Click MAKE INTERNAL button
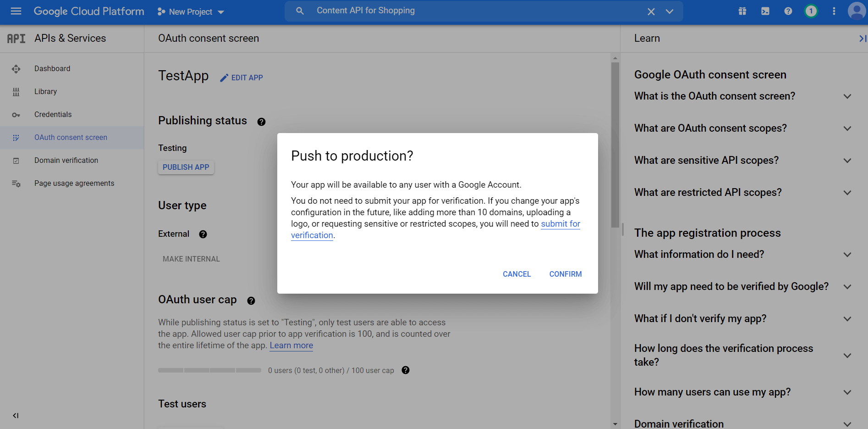The height and width of the screenshot is (429, 868). coord(191,259)
